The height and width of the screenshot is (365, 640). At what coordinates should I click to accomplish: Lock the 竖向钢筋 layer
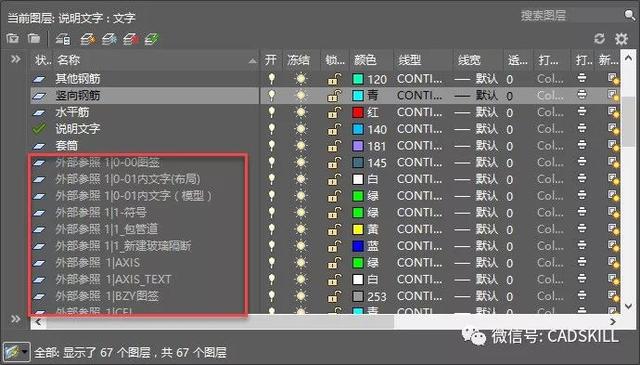(x=334, y=96)
